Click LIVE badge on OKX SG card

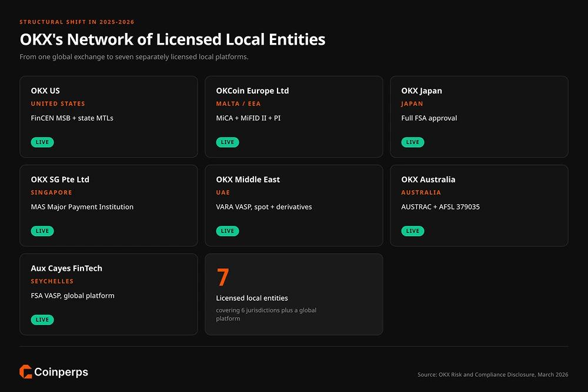coord(42,231)
